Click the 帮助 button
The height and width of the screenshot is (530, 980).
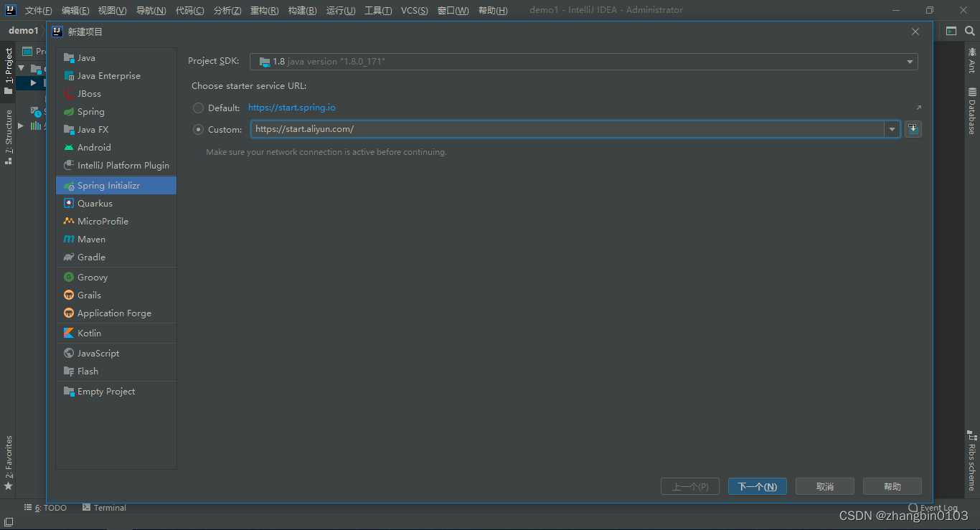pyautogui.click(x=892, y=486)
